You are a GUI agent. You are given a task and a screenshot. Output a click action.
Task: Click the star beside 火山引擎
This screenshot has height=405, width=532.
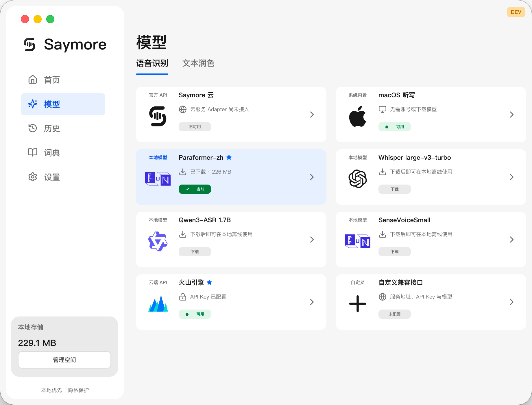[210, 282]
